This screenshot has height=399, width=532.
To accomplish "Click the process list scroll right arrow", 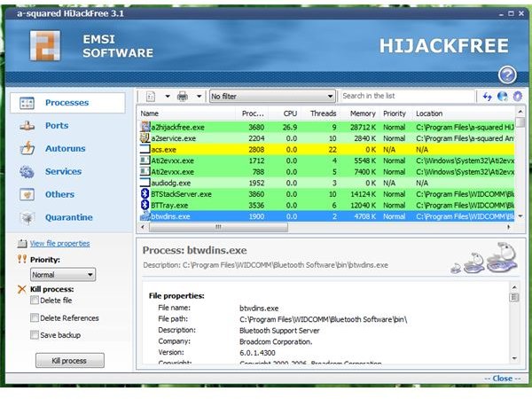I will tap(509, 227).
